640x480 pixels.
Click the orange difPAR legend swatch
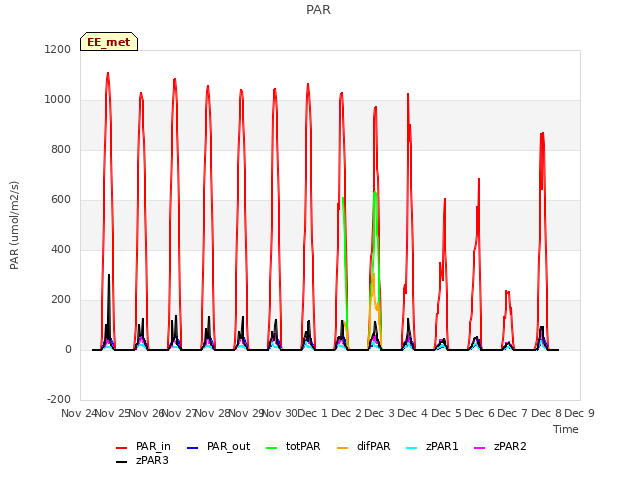(x=342, y=448)
